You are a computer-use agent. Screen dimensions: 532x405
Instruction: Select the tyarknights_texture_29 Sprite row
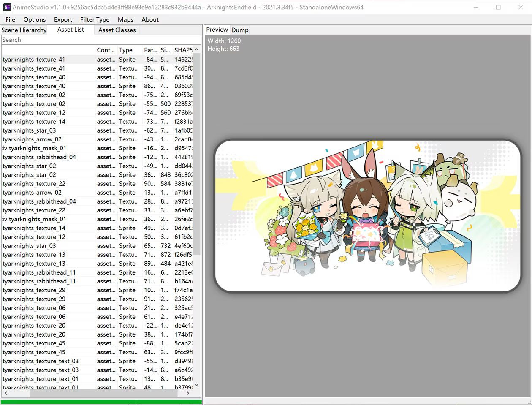click(97, 290)
